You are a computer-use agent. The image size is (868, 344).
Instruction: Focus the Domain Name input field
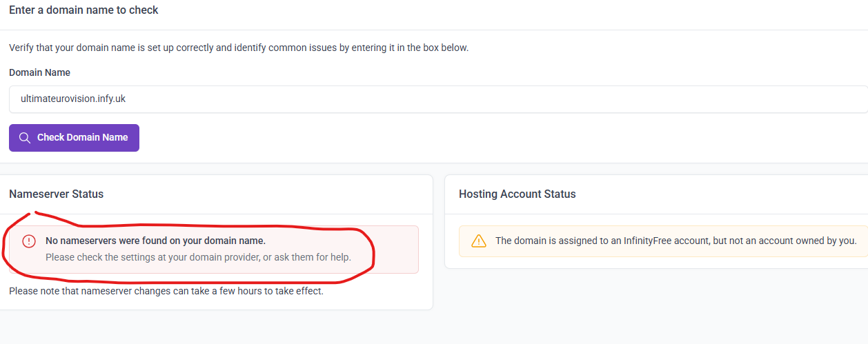438,99
